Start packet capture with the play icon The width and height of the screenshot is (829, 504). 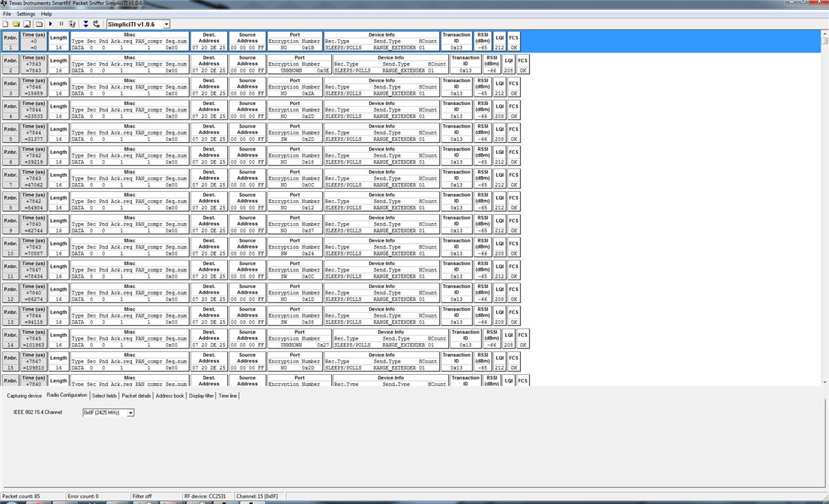(50, 24)
